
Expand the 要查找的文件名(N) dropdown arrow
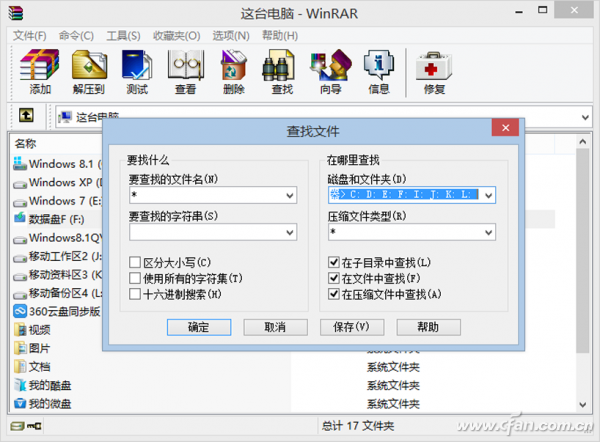click(290, 196)
